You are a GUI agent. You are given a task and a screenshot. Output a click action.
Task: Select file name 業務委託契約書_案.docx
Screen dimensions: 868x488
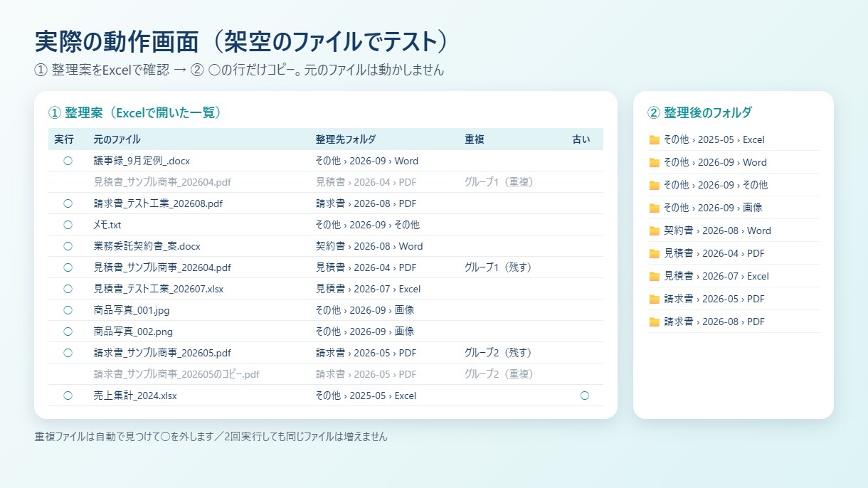[147, 246]
